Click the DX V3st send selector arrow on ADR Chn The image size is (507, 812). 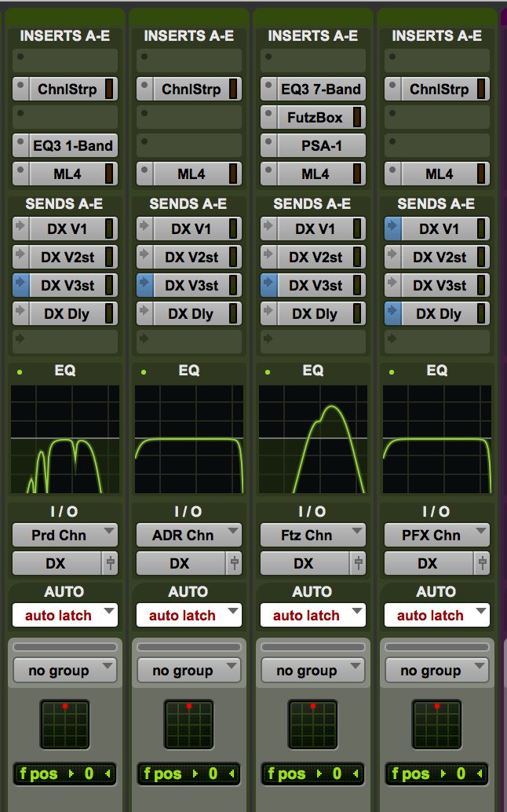tap(145, 285)
